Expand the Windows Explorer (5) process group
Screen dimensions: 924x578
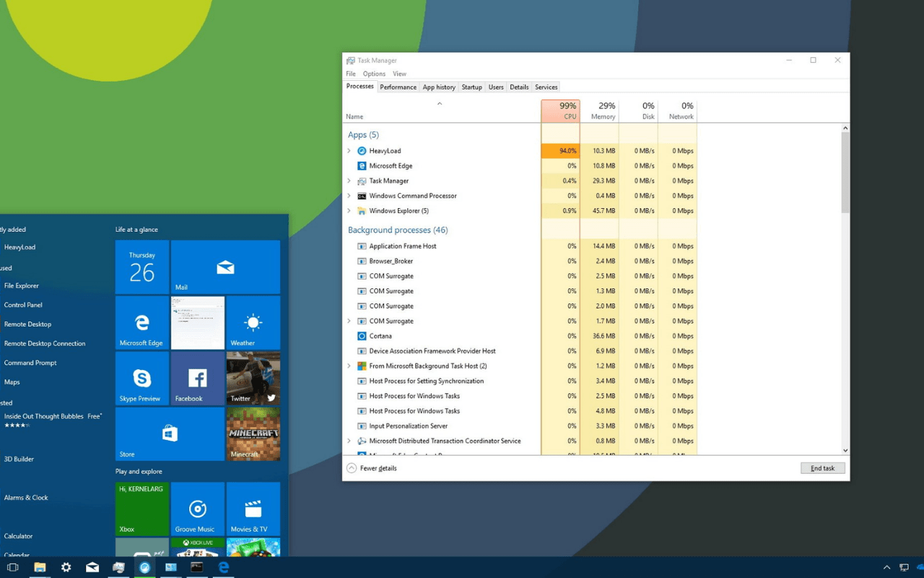click(349, 211)
